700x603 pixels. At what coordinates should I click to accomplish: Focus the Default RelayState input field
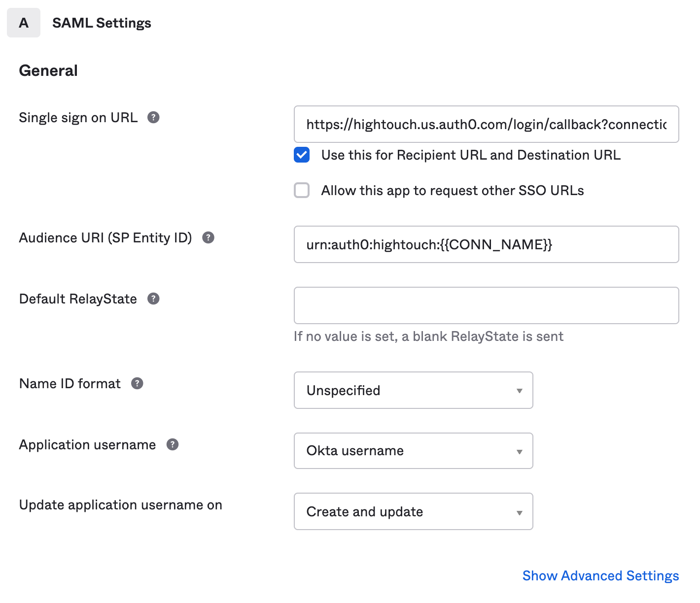(x=487, y=305)
